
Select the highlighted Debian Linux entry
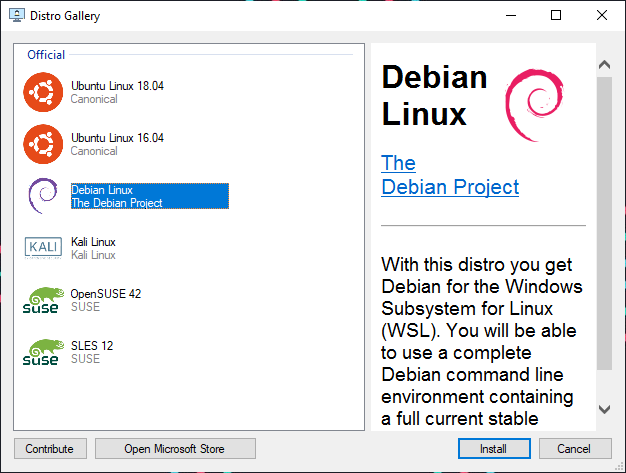point(150,196)
